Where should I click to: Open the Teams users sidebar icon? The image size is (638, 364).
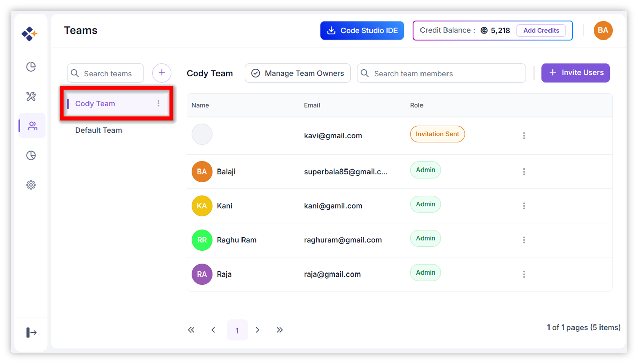[32, 126]
